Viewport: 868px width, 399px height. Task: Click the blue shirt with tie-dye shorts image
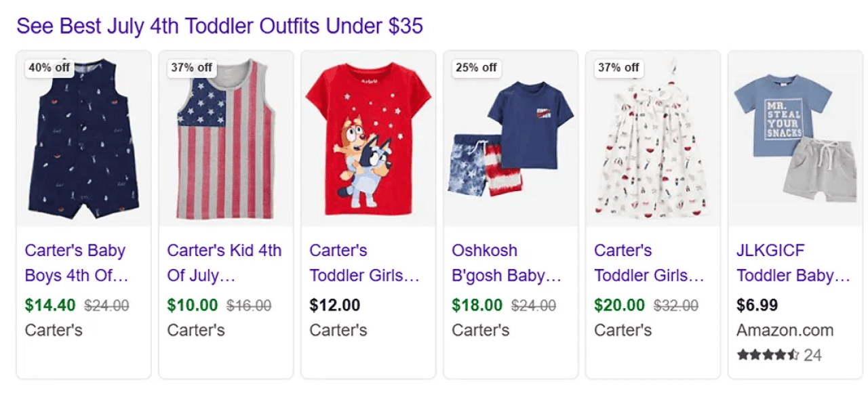(510, 142)
